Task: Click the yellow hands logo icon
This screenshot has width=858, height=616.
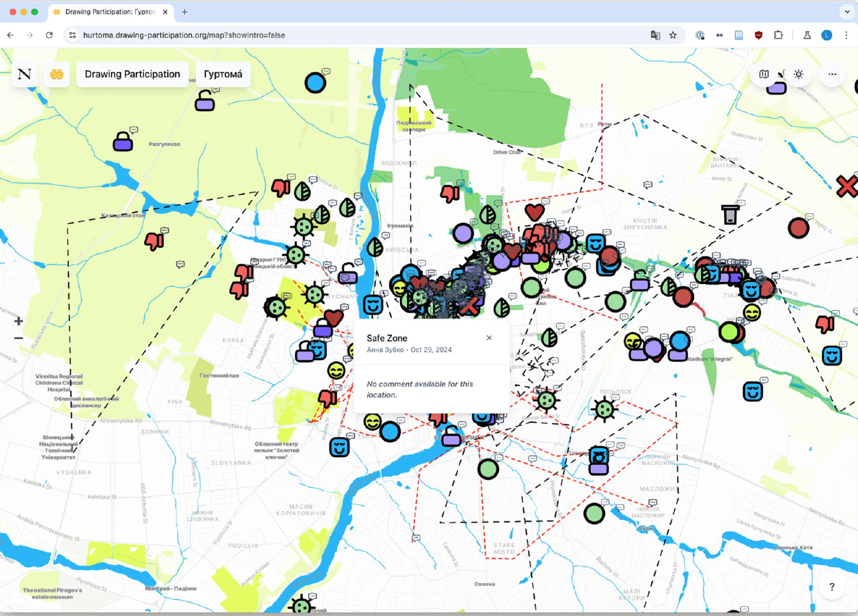Action: (x=56, y=74)
